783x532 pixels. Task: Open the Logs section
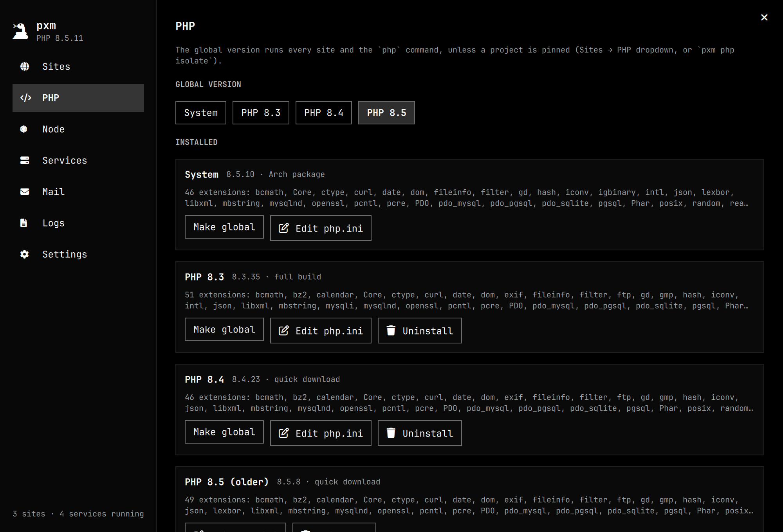pos(78,223)
